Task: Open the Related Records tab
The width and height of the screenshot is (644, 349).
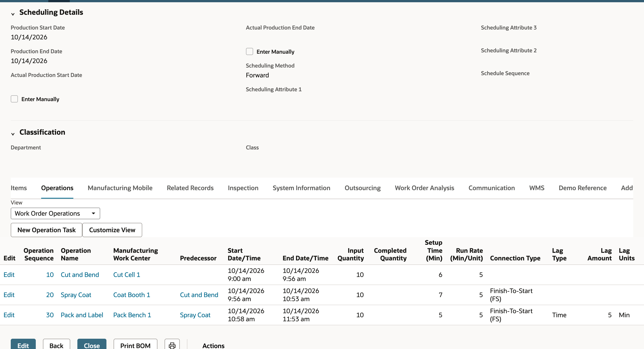Action: pos(190,188)
